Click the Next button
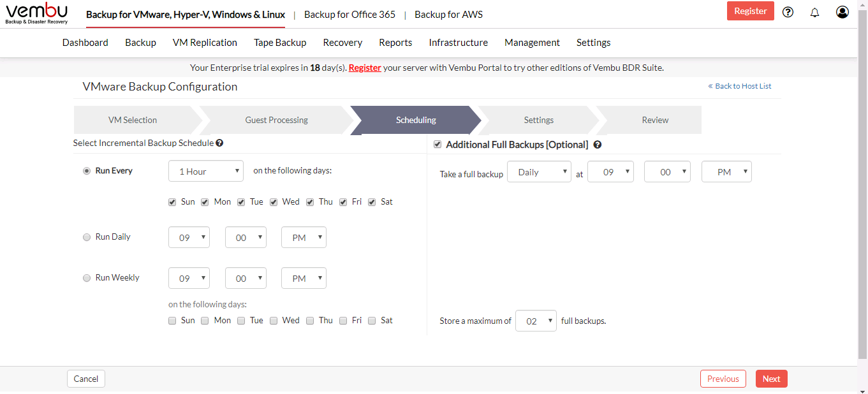The height and width of the screenshot is (394, 868). click(772, 379)
